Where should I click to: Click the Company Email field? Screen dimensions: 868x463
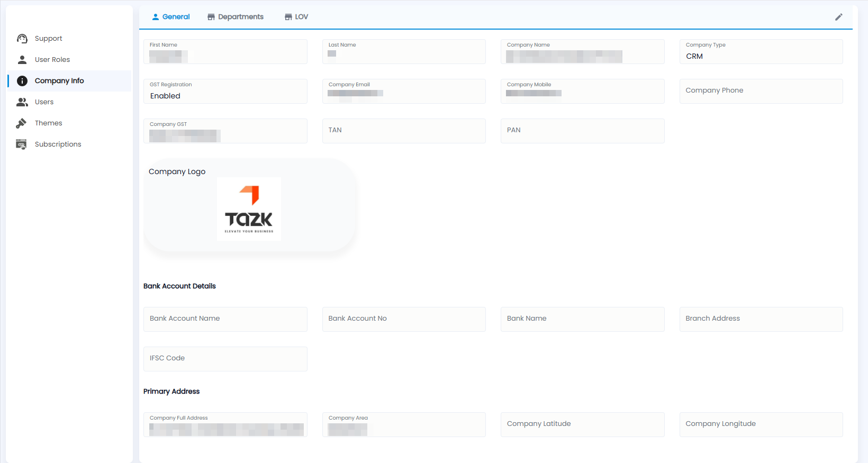point(404,91)
